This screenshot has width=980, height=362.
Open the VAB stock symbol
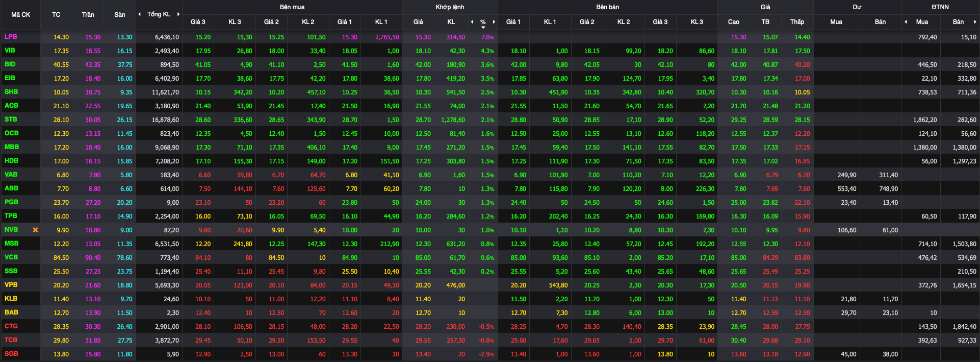[x=11, y=175]
